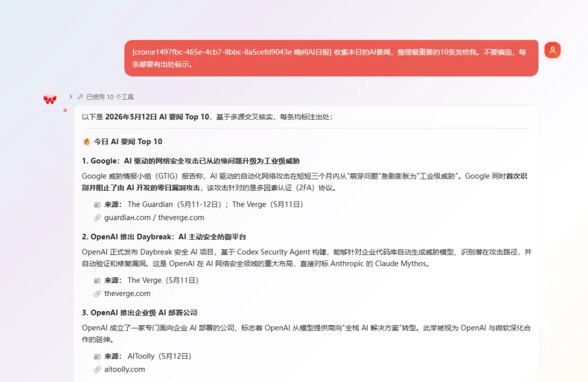Click the link icon before guardian.com
Image resolution: width=588 pixels, height=382 pixels.
[x=97, y=217]
